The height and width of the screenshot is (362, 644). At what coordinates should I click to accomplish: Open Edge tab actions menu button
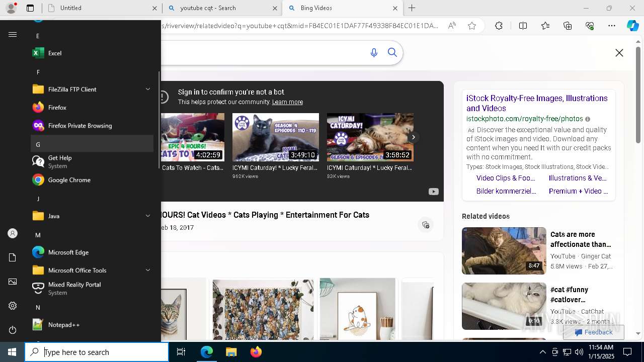click(30, 8)
